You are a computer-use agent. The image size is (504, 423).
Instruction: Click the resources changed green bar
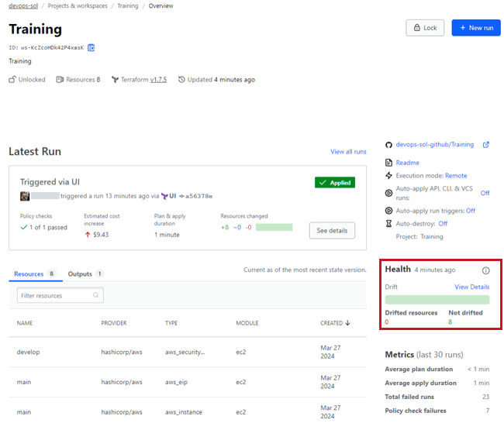pos(274,228)
